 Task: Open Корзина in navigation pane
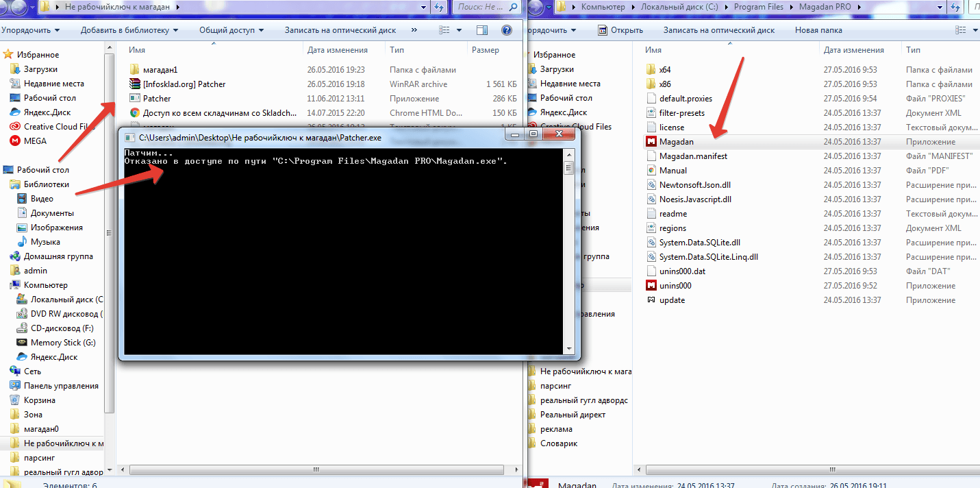pyautogui.click(x=33, y=400)
